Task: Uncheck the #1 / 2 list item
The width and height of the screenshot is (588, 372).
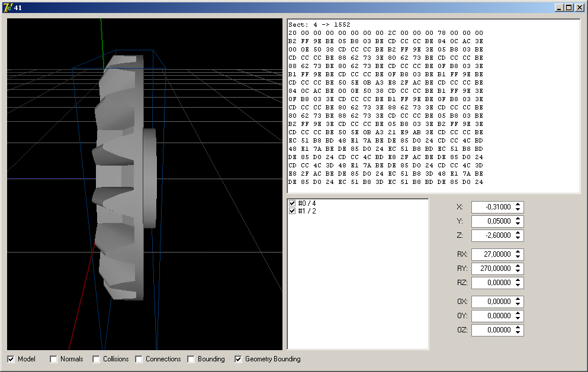Action: [x=292, y=211]
